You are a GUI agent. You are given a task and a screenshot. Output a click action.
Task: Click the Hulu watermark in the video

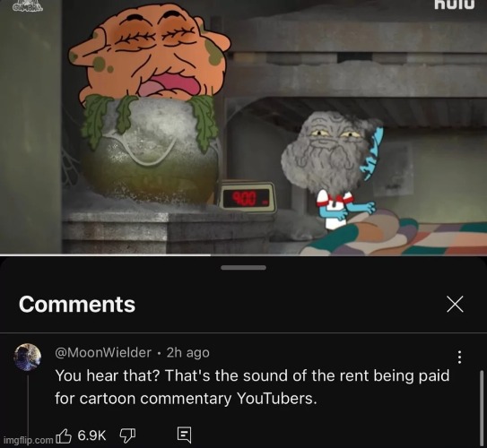pyautogui.click(x=454, y=4)
